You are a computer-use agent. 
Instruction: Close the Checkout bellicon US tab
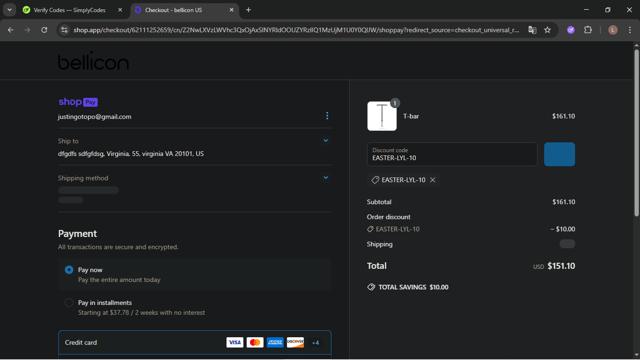pos(231,10)
